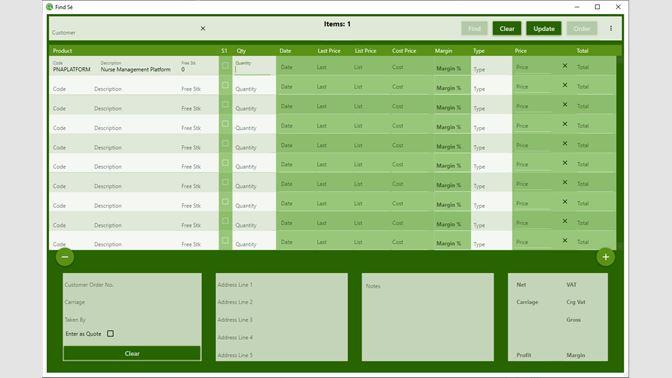
Task: Click the app icon in the title bar
Action: click(x=49, y=7)
